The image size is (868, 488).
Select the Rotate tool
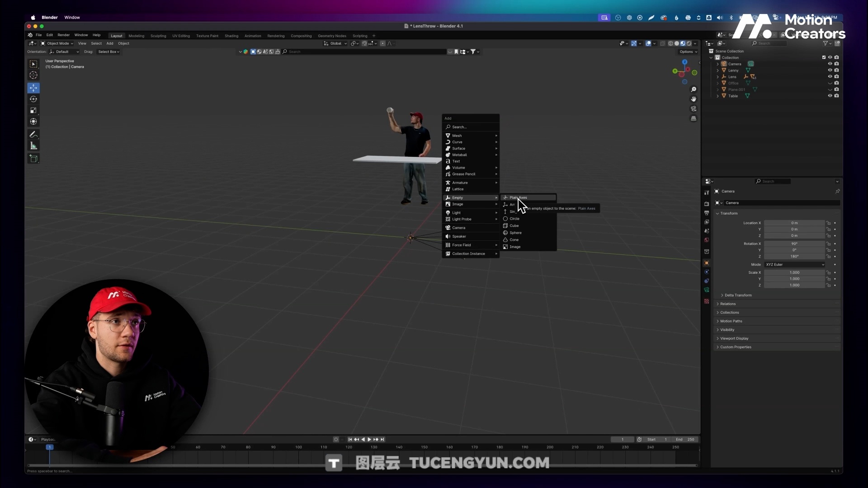click(x=33, y=99)
